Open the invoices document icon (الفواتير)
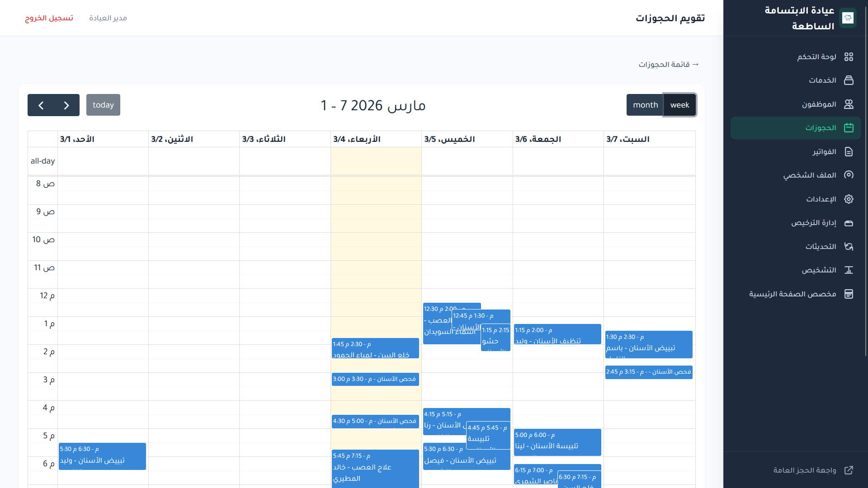This screenshot has height=488, width=868. pos(849,152)
